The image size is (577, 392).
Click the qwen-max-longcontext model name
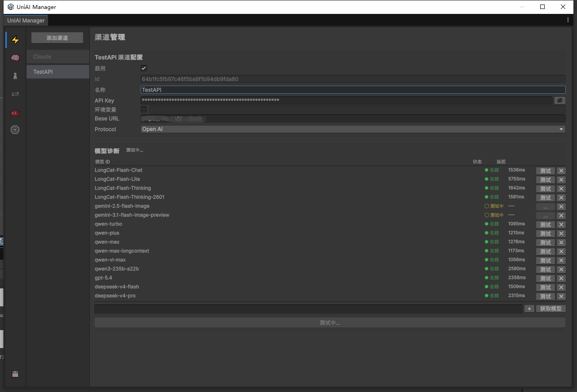pyautogui.click(x=122, y=251)
